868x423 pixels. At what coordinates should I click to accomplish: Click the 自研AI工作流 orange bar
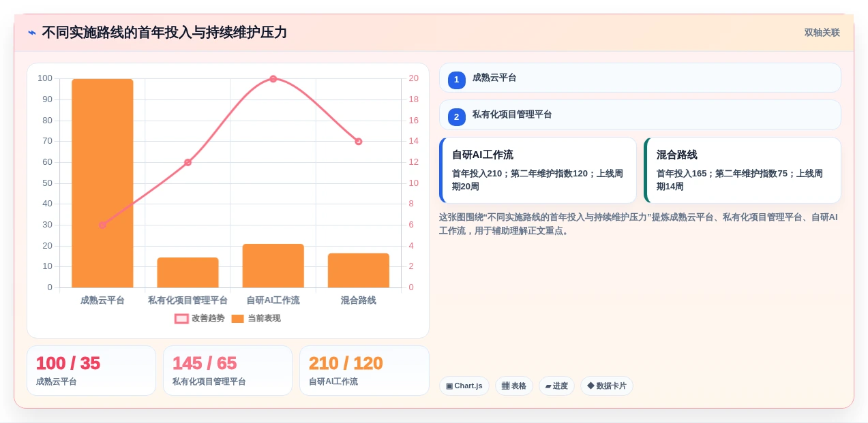273,266
